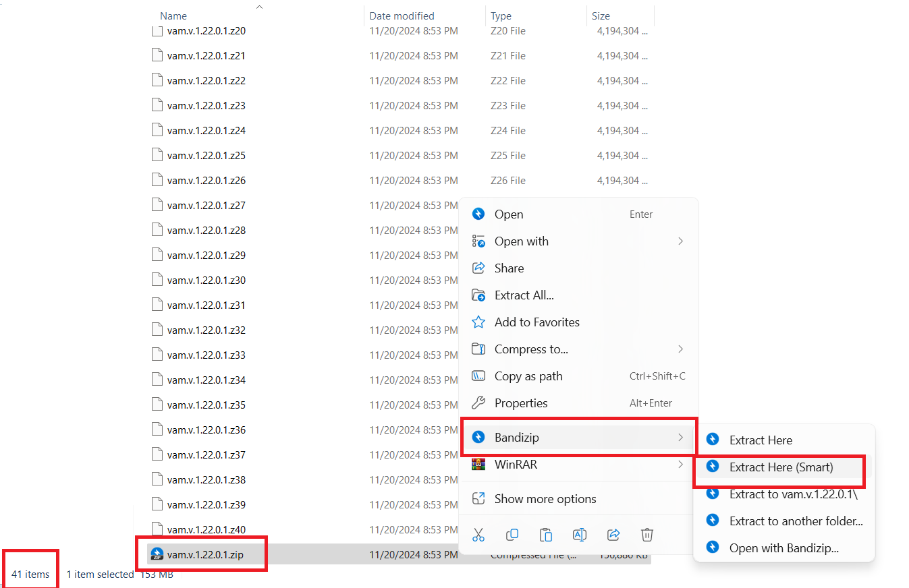Click the Rename icon in context menu
The image size is (909, 588).
[x=580, y=535]
